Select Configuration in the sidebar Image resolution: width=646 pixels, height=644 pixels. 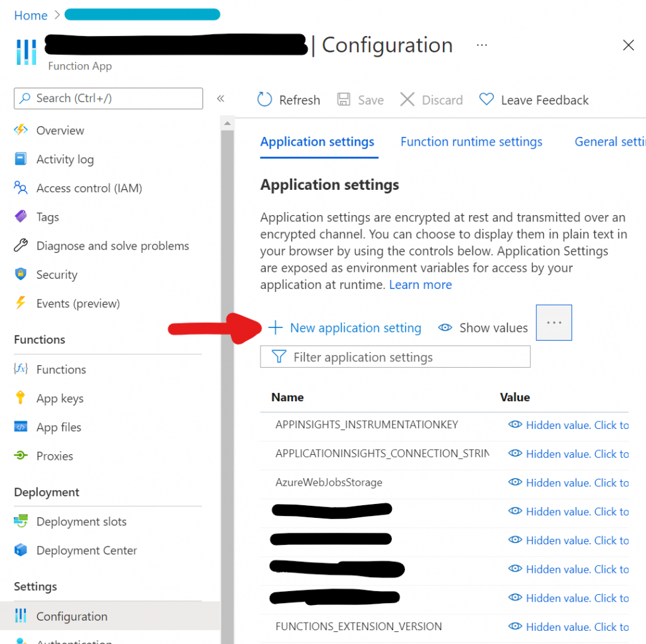pos(110,616)
